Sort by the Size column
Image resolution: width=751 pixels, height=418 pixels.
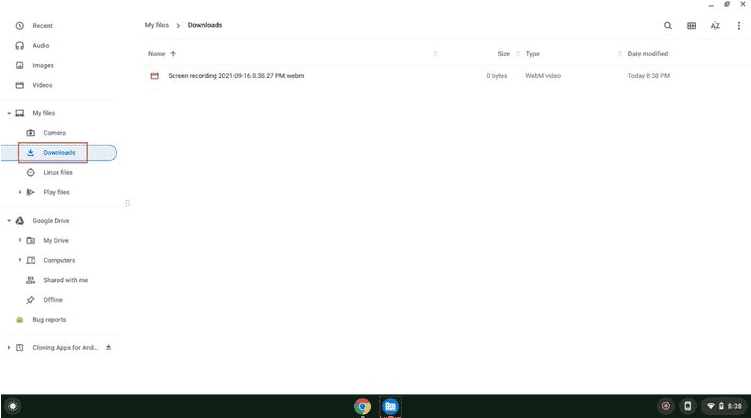503,54
